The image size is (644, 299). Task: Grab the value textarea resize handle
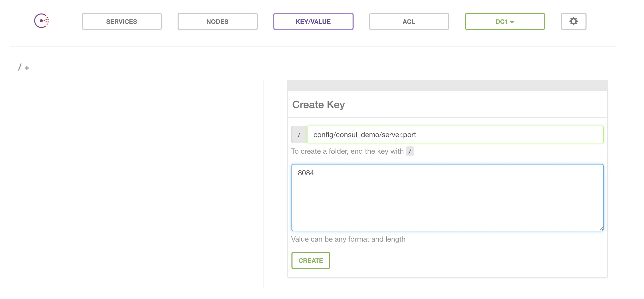(601, 229)
